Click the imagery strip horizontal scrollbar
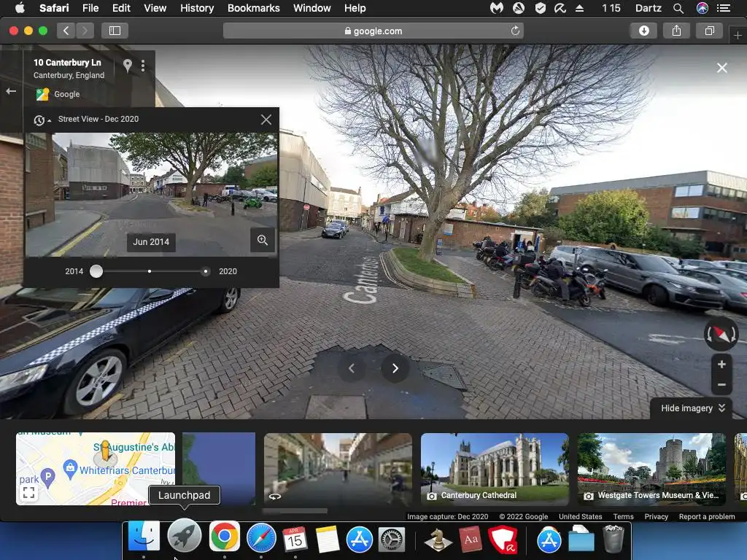Screen dimensions: 747x560 295,511
